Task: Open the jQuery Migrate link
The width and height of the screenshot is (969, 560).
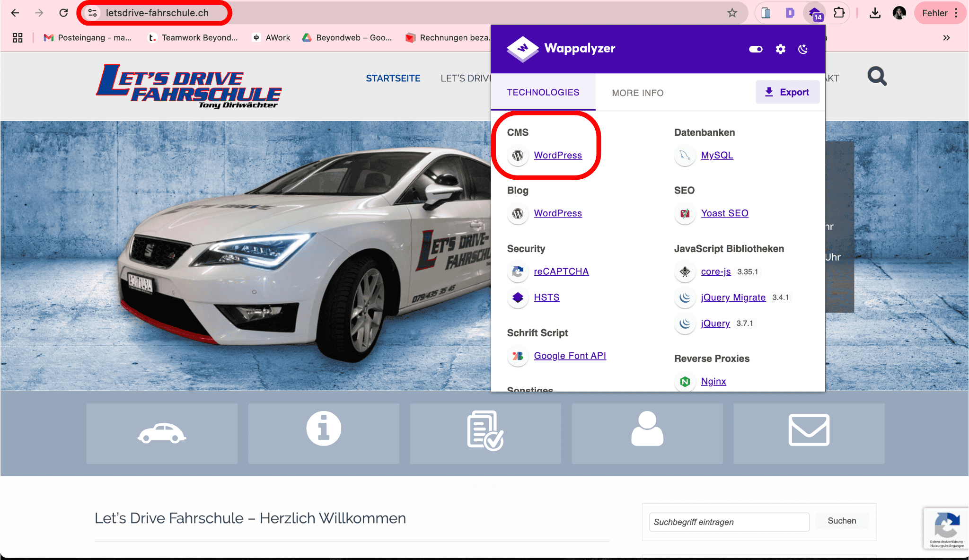Action: pos(733,297)
